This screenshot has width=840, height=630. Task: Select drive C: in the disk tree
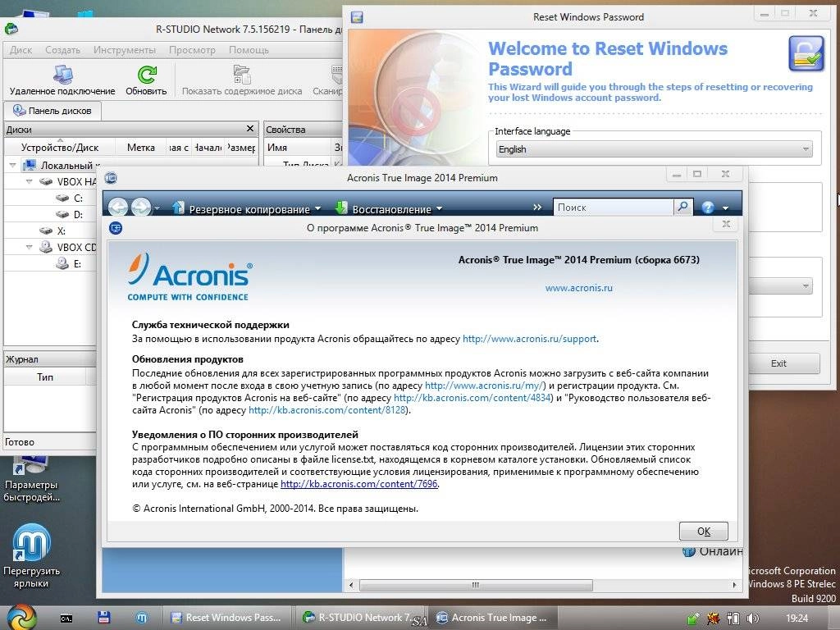pos(78,199)
